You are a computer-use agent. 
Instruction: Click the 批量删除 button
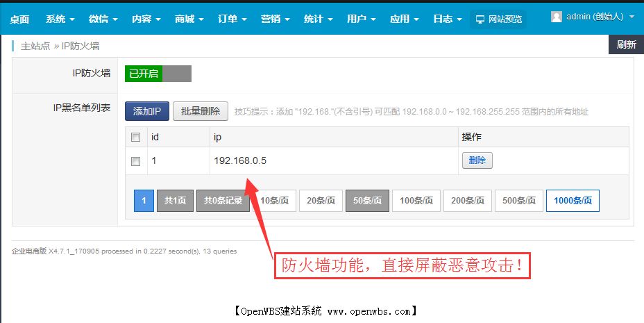pyautogui.click(x=201, y=111)
